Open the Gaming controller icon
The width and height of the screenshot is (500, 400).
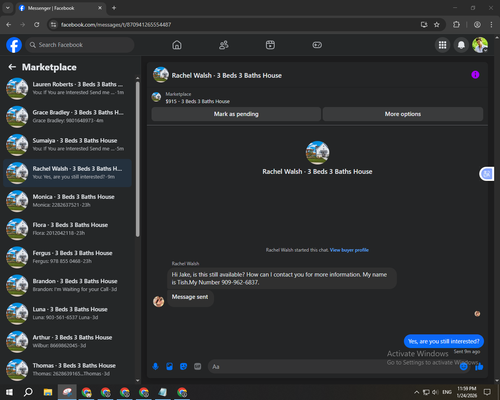point(317,45)
